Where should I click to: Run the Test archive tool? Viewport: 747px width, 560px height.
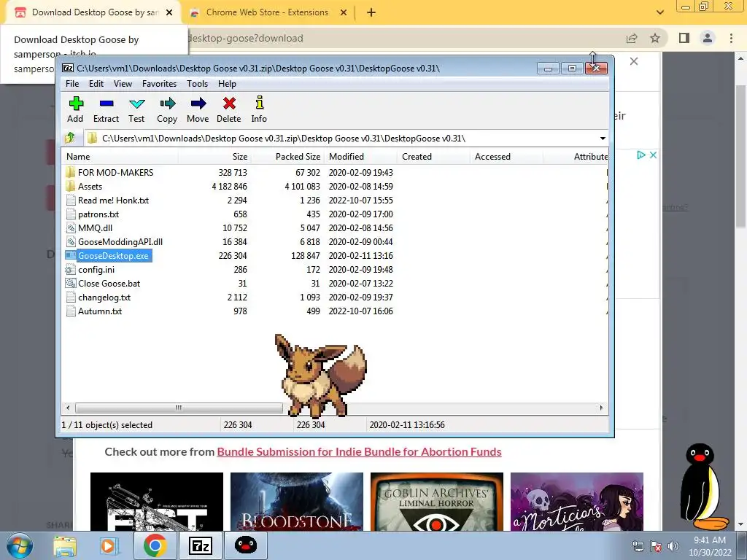click(136, 104)
